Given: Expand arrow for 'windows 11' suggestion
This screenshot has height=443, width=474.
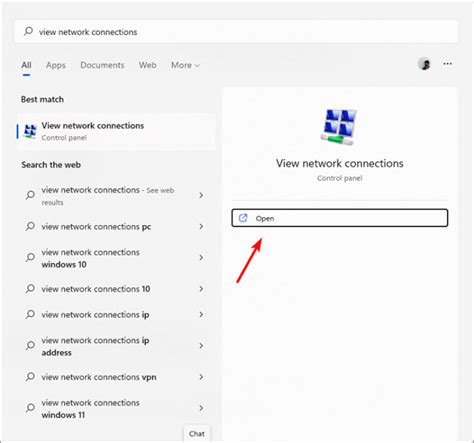Looking at the screenshot, I should coord(201,408).
